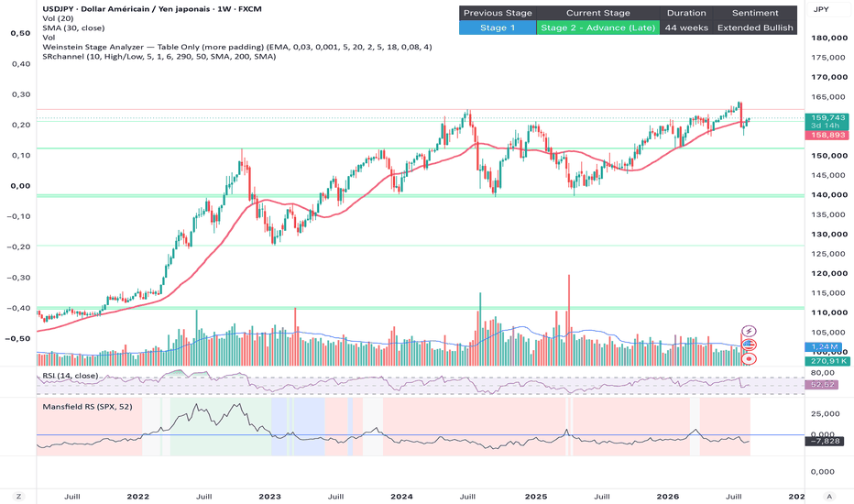Click the 2025 time axis label
Image resolution: width=854 pixels, height=504 pixels.
(x=536, y=497)
